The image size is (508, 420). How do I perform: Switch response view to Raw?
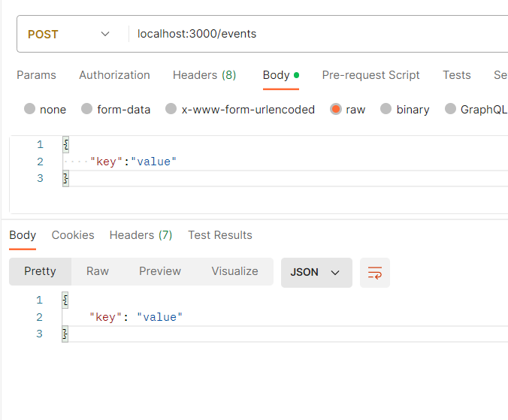[98, 271]
